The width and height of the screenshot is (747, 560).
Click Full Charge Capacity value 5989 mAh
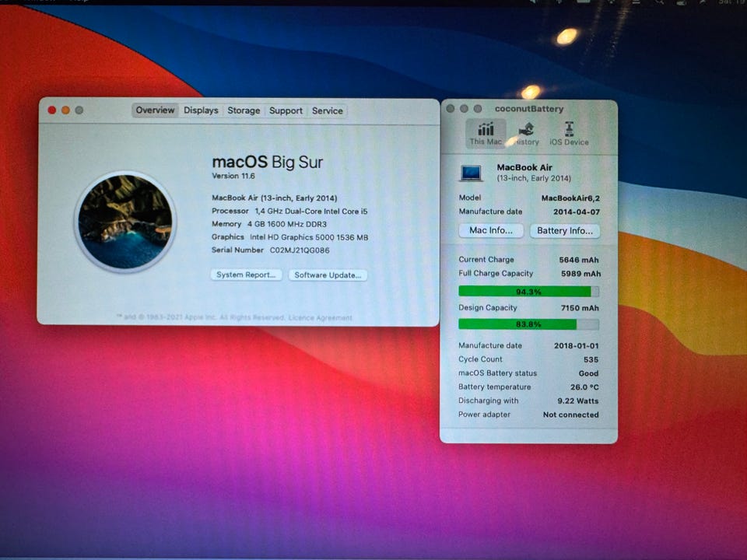(x=580, y=274)
